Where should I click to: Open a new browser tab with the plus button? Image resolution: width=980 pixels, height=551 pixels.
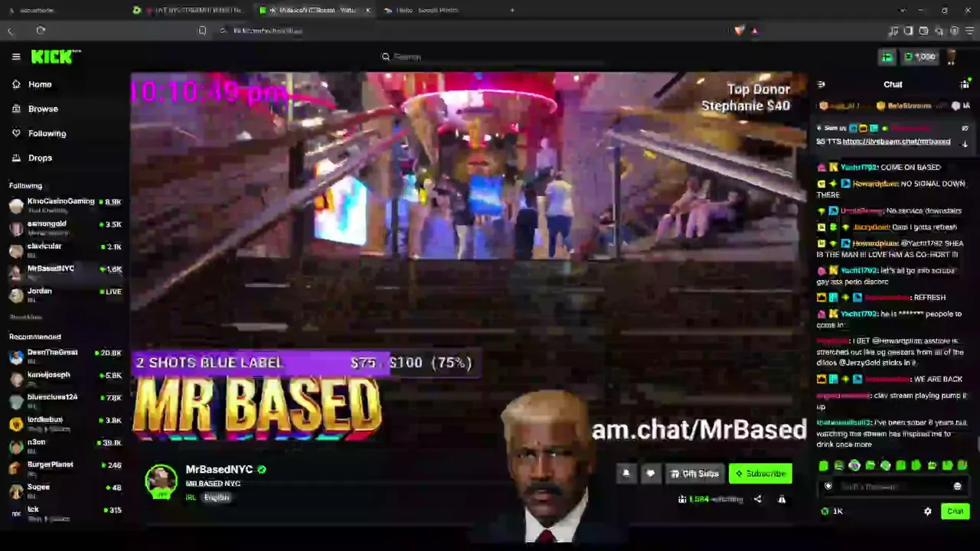click(x=512, y=10)
